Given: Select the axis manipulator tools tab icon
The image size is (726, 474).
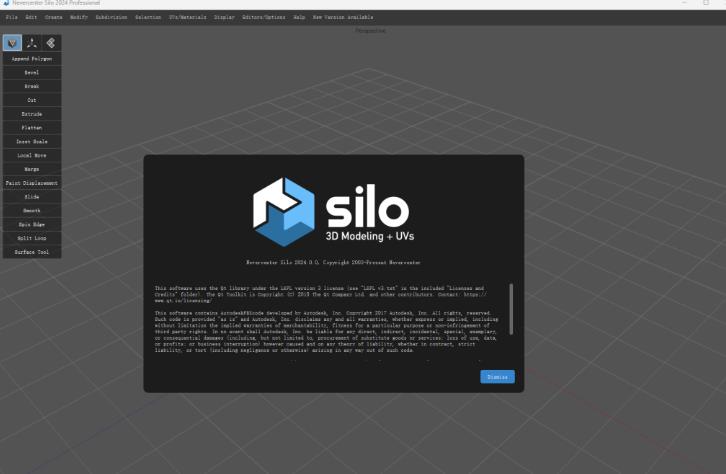Looking at the screenshot, I should coord(32,43).
